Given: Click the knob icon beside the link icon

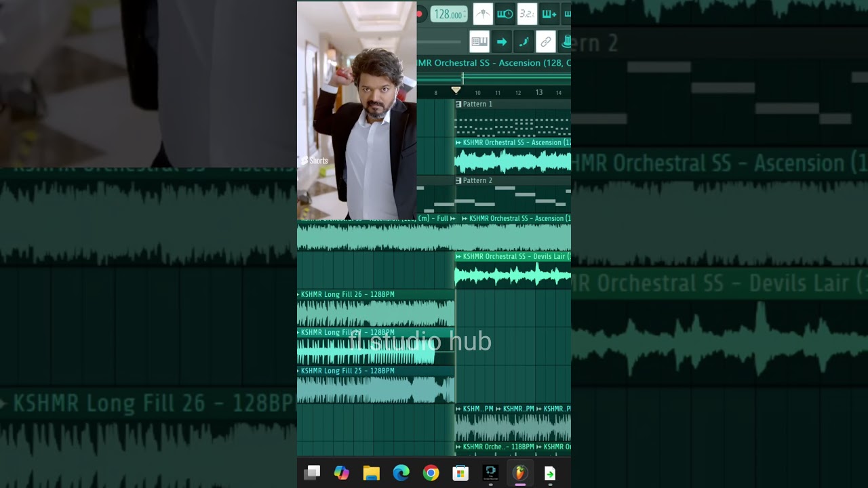Looking at the screenshot, I should point(566,42).
